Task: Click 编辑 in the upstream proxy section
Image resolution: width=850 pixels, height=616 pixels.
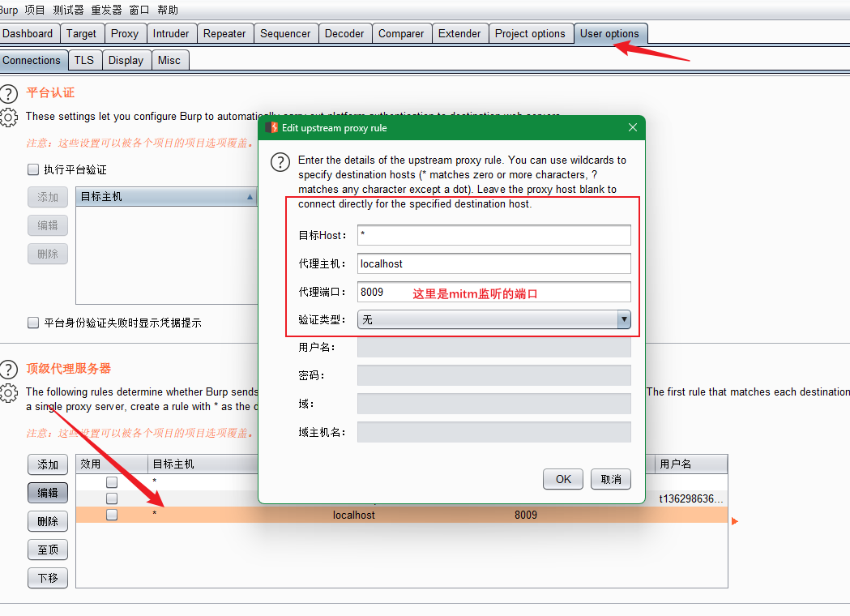Action: [x=48, y=493]
